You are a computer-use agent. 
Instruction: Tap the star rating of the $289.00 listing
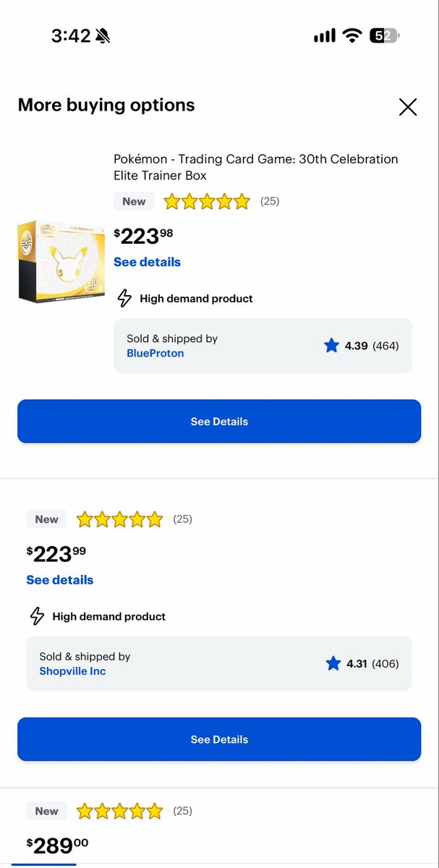click(x=120, y=811)
